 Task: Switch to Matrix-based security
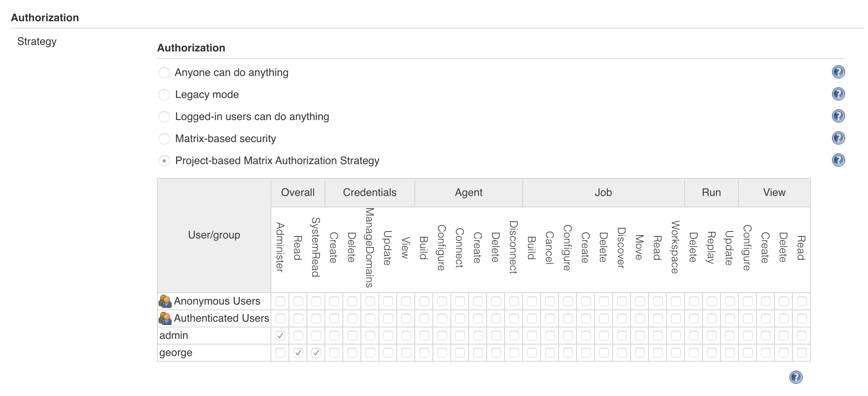(164, 138)
